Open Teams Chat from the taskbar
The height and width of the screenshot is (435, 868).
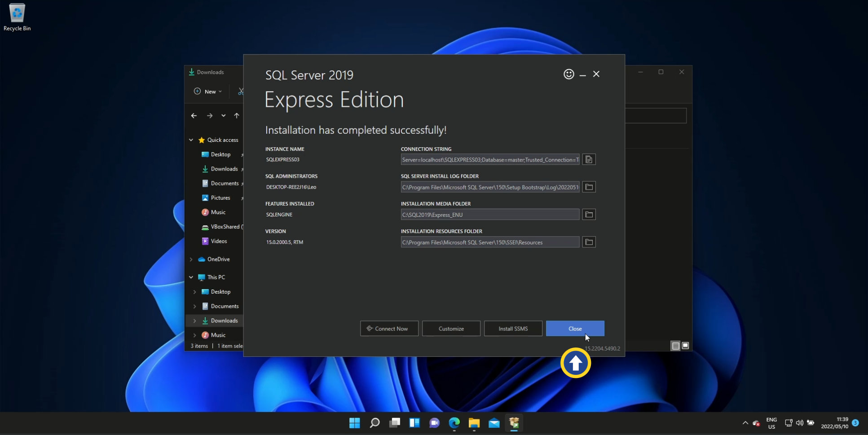click(x=434, y=423)
